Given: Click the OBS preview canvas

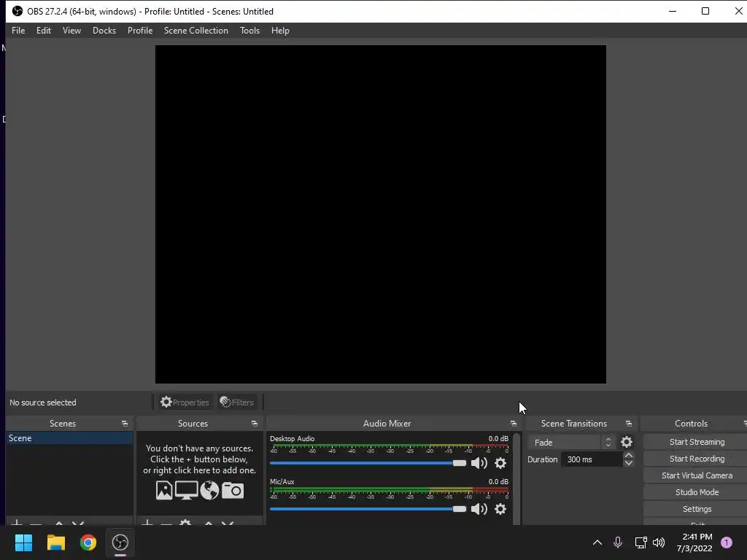Looking at the screenshot, I should pos(381,214).
